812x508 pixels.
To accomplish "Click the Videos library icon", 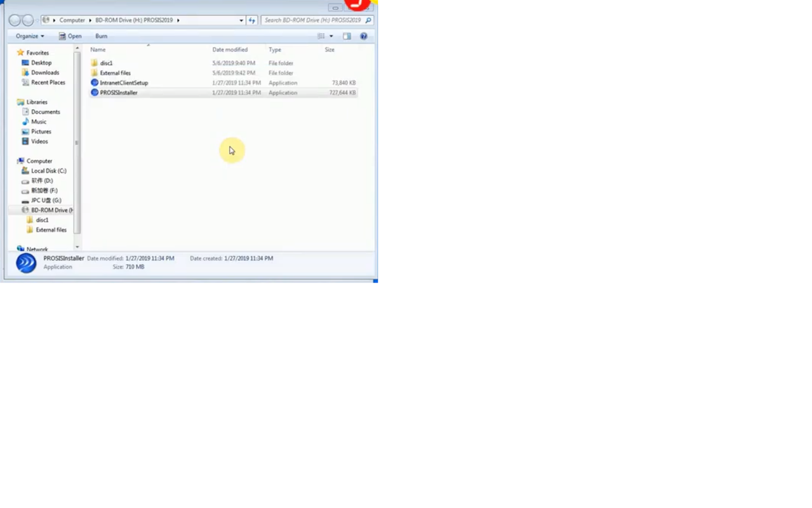I will click(x=25, y=142).
